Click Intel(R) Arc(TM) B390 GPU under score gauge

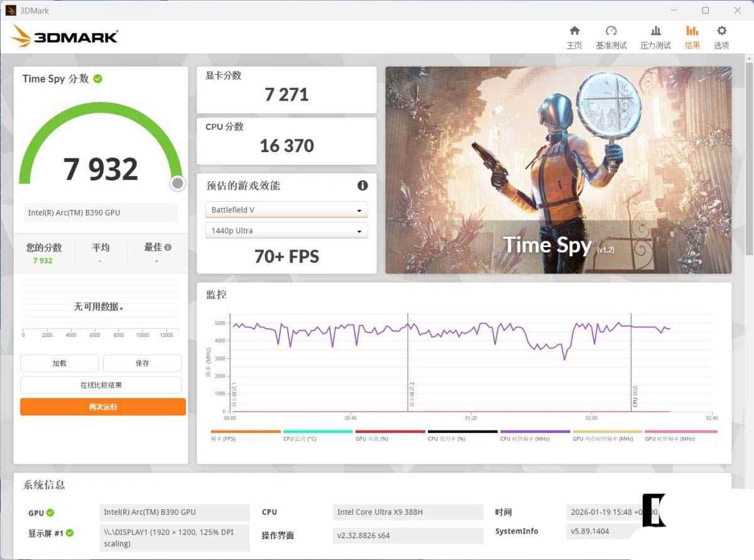(101, 213)
